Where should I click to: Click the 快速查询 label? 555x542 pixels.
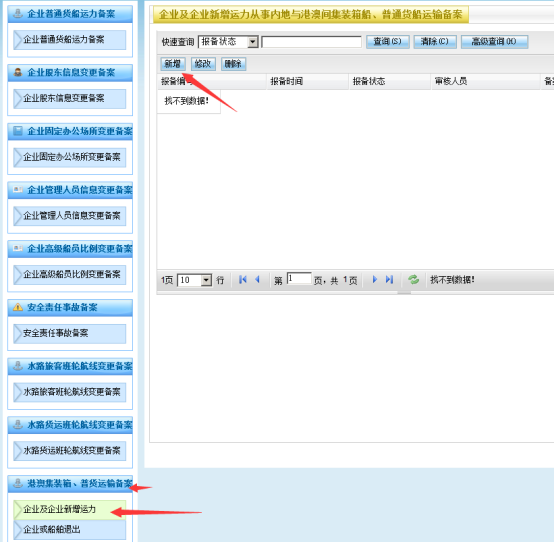coord(178,42)
